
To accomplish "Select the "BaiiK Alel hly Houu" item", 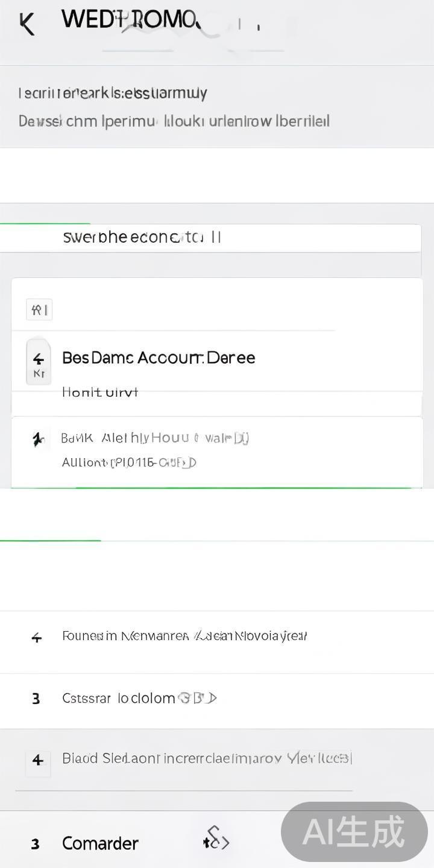I will (156, 438).
